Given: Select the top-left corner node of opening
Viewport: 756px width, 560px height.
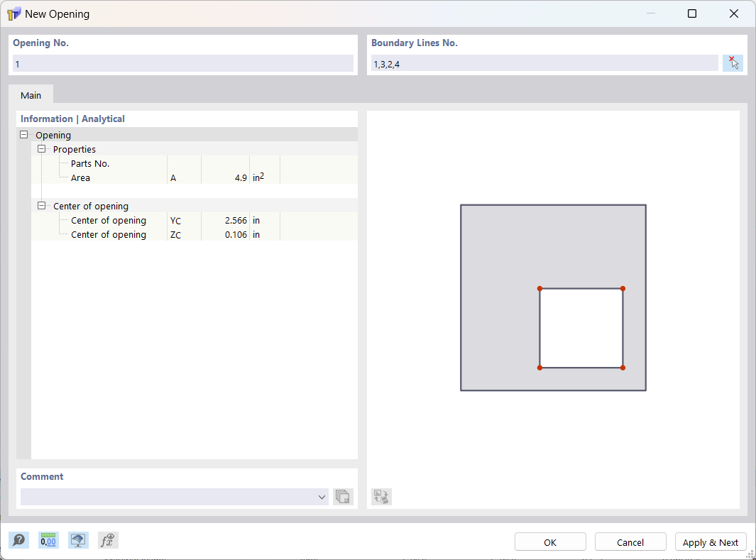Looking at the screenshot, I should point(541,289).
